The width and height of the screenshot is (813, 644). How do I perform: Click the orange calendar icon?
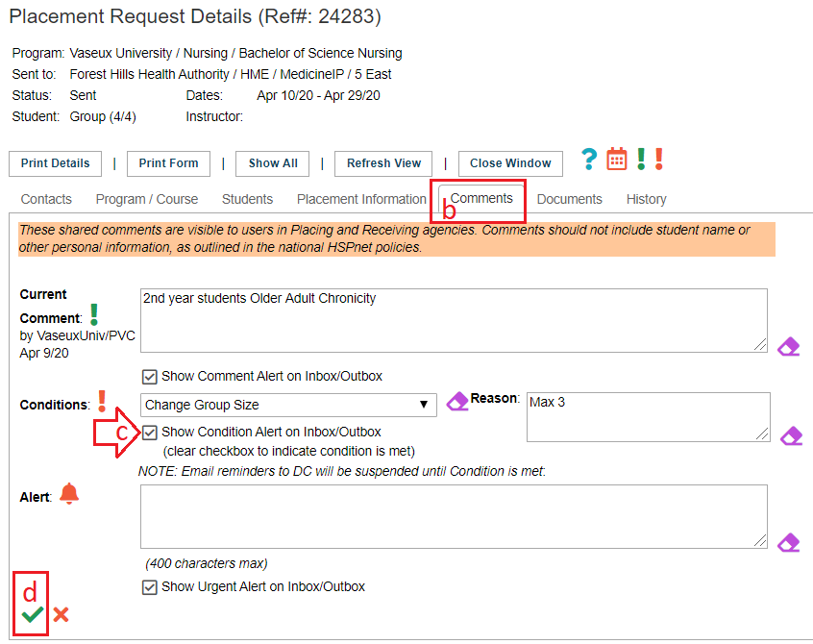[617, 160]
